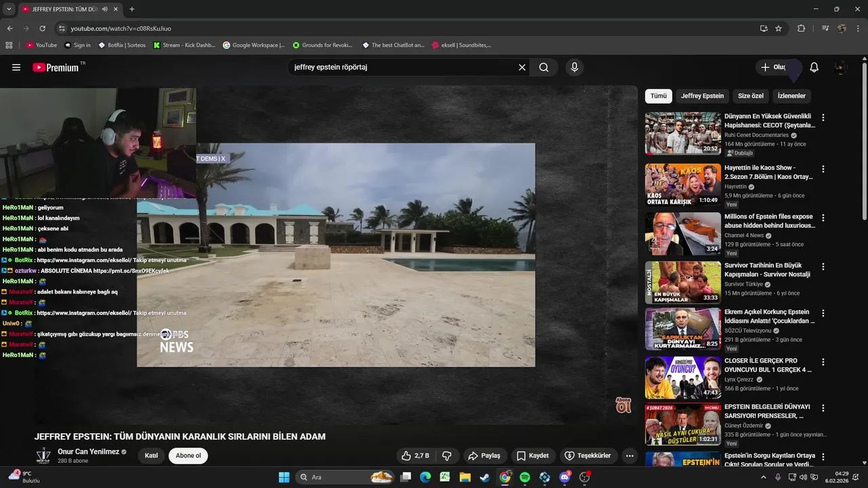The height and width of the screenshot is (488, 868).
Task: Start voice search with the microphone icon
Action: point(574,67)
